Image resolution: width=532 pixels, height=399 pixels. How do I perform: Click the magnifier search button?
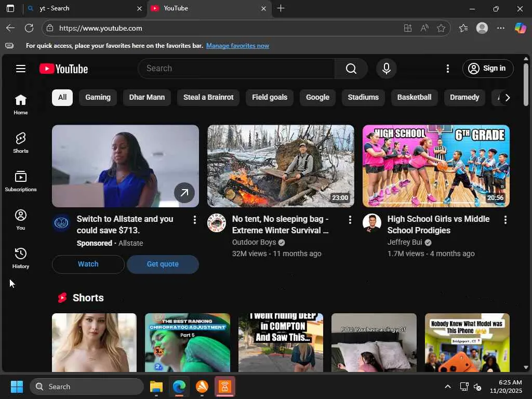(351, 69)
